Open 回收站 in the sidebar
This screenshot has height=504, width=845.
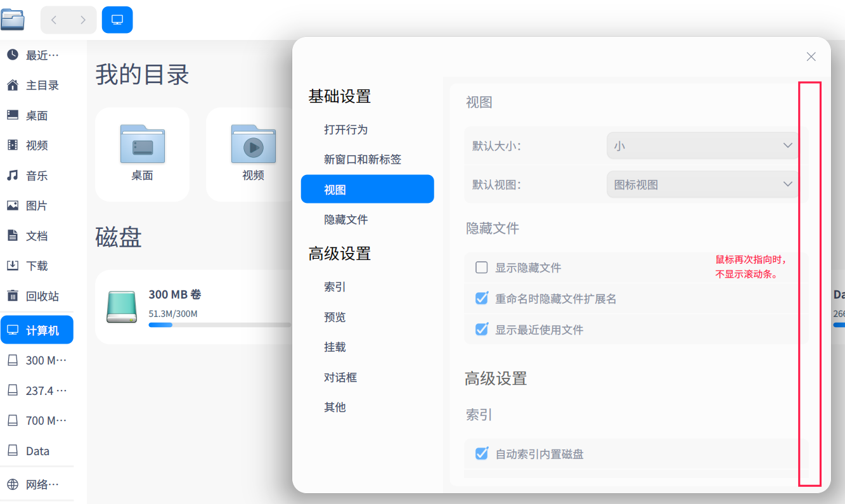(37, 296)
